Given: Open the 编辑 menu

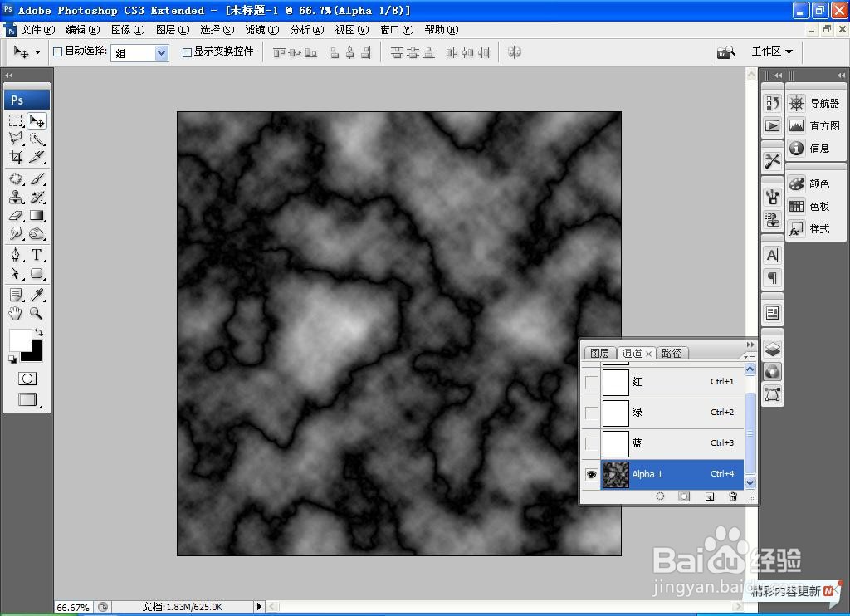Looking at the screenshot, I should tap(83, 30).
